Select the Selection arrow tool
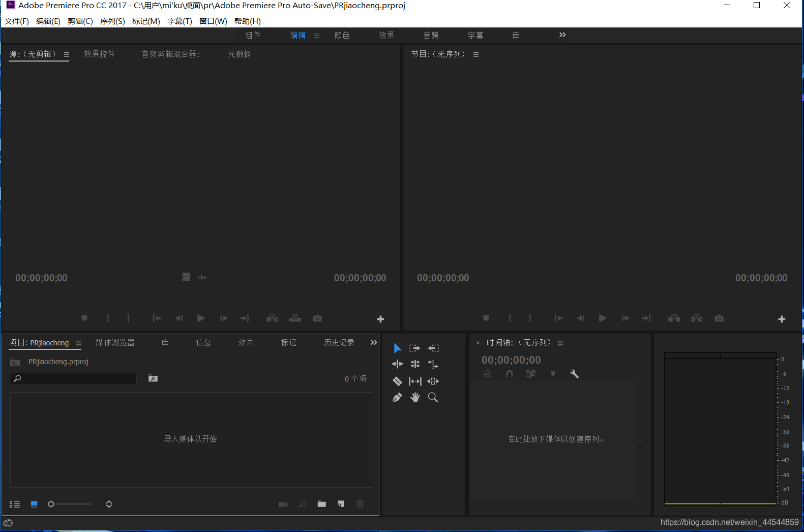This screenshot has height=532, width=804. coord(398,348)
